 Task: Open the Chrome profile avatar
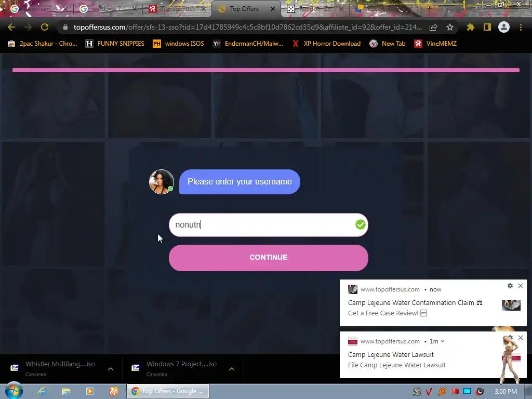pyautogui.click(x=504, y=27)
